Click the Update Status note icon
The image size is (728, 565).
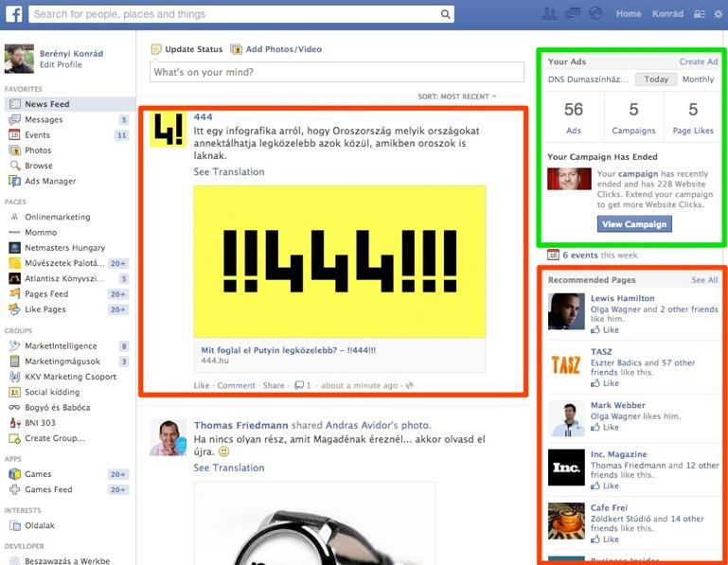tap(157, 49)
